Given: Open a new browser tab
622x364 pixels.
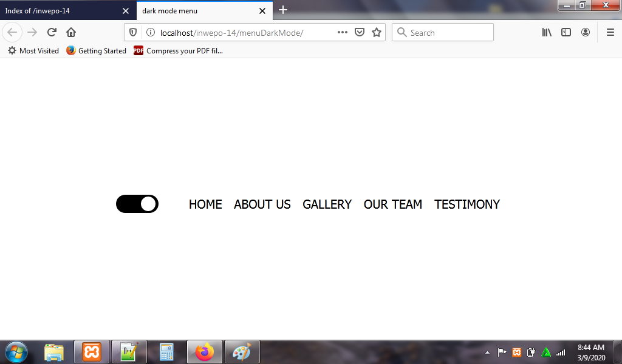Looking at the screenshot, I should pos(283,10).
